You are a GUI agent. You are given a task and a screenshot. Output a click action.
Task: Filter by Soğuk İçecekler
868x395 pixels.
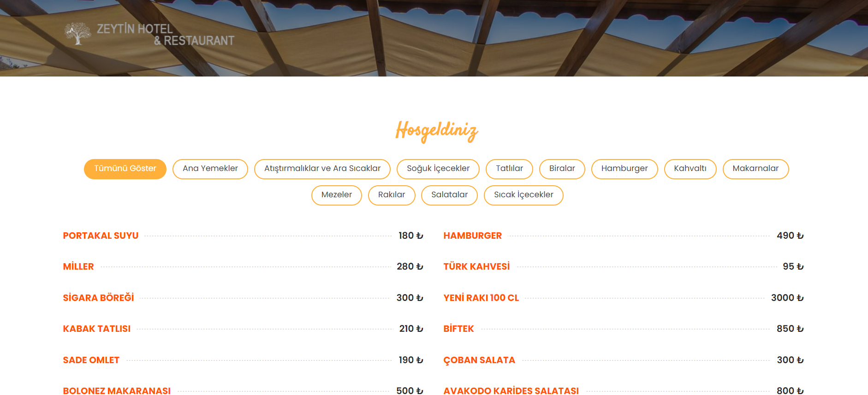(x=438, y=169)
